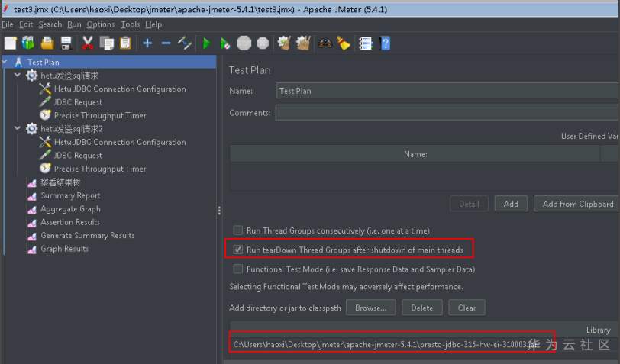
Task: Click the Paste clipboard icon
Action: [x=125, y=43]
